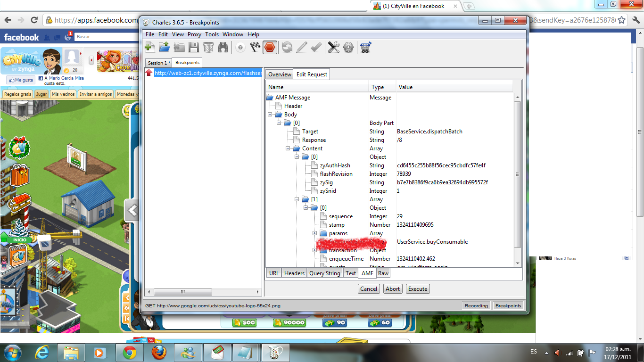This screenshot has height=362, width=644.
Task: Switch to the Headers bottom tab
Action: coord(294,273)
